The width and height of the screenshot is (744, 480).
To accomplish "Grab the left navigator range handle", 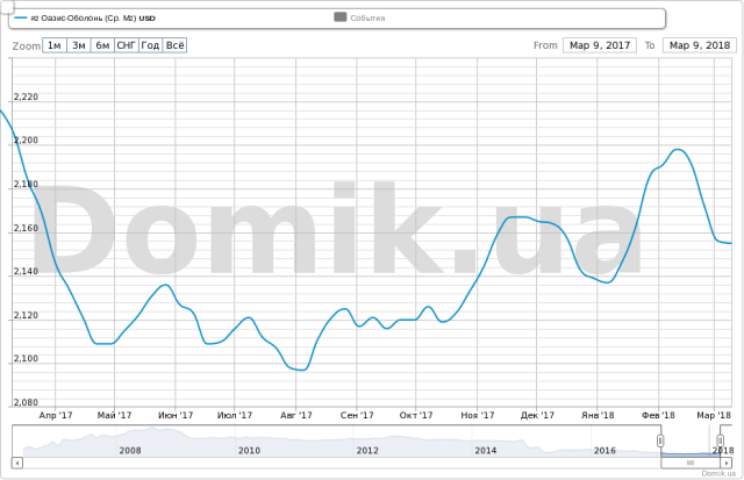I will (x=660, y=441).
